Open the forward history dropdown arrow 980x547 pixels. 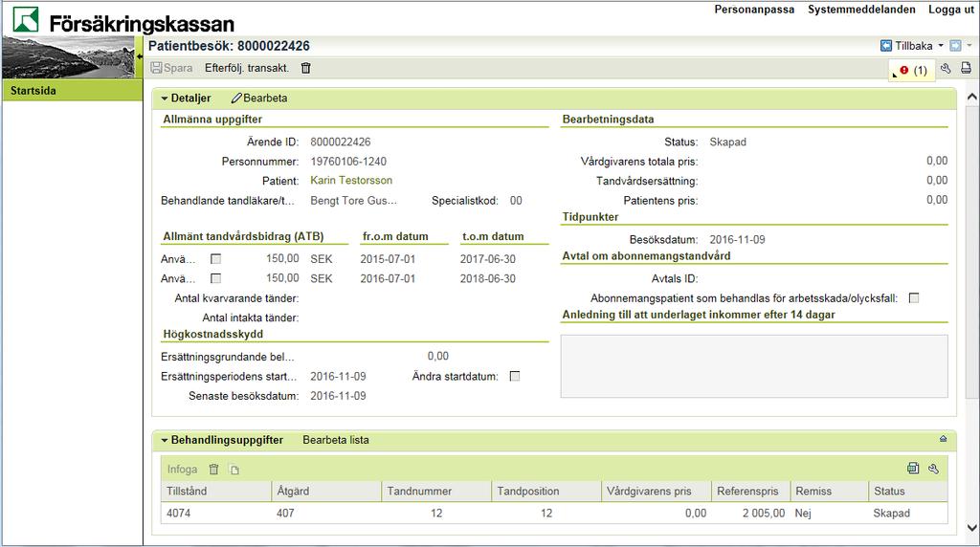point(969,46)
